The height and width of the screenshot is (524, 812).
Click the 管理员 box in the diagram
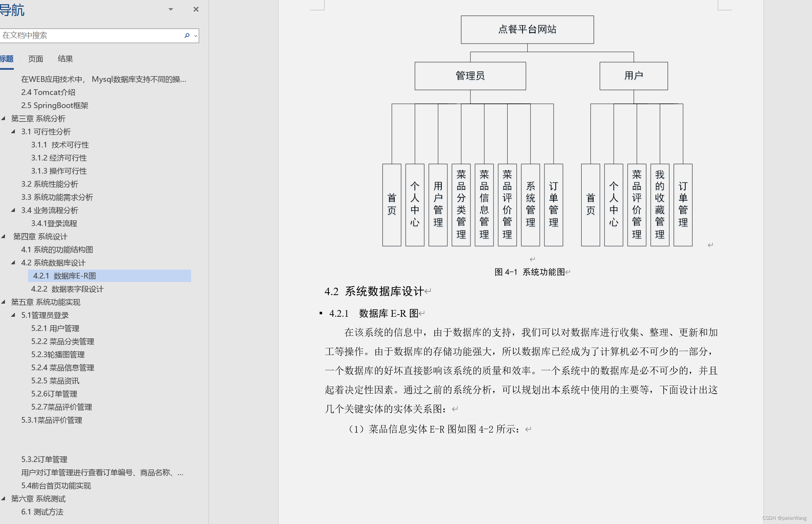[x=470, y=76]
